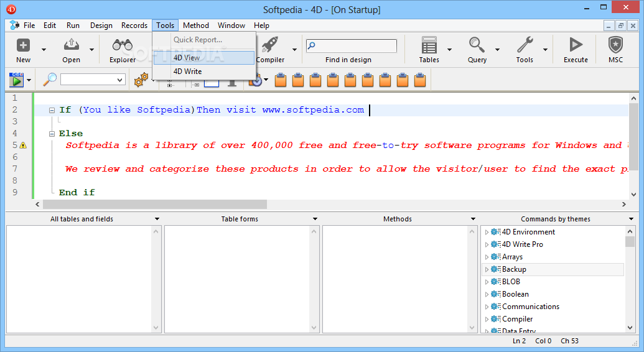Open the File menu
The width and height of the screenshot is (644, 352).
coord(29,25)
